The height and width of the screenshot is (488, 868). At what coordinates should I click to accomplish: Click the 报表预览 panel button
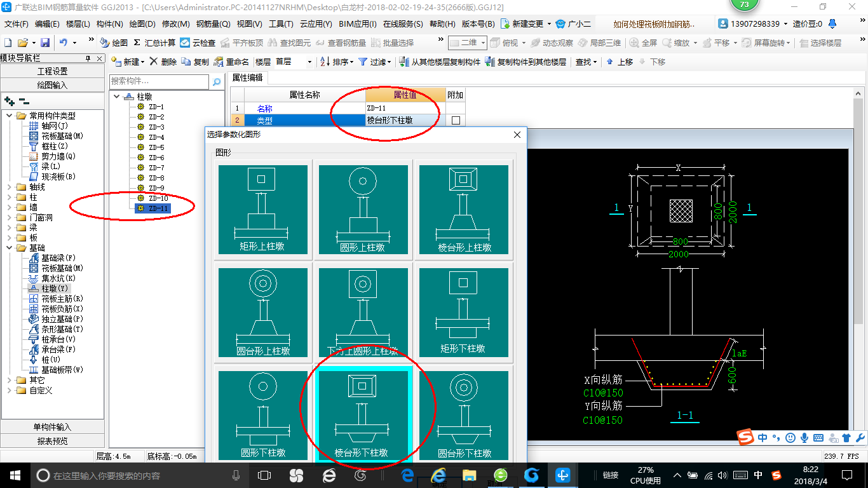tap(52, 441)
